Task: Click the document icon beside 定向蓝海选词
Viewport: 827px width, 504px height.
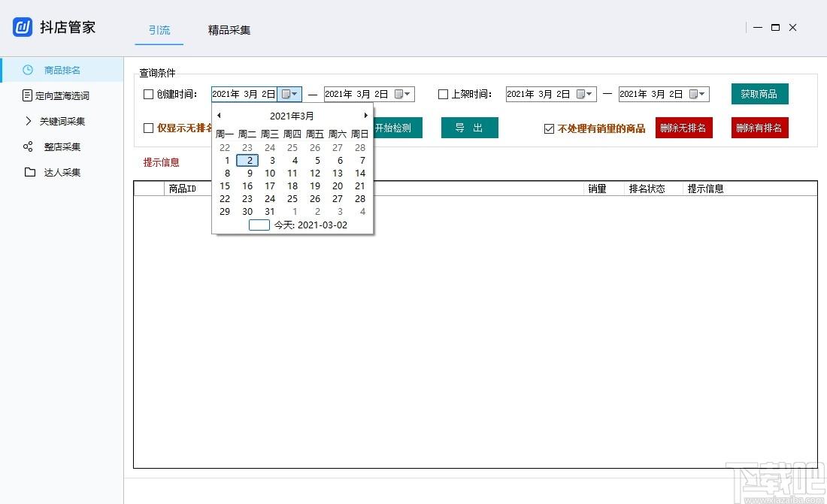Action: (x=27, y=95)
